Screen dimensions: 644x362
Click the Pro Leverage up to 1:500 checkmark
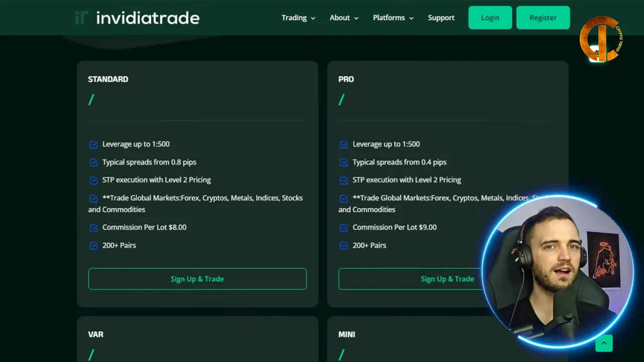coord(344,145)
